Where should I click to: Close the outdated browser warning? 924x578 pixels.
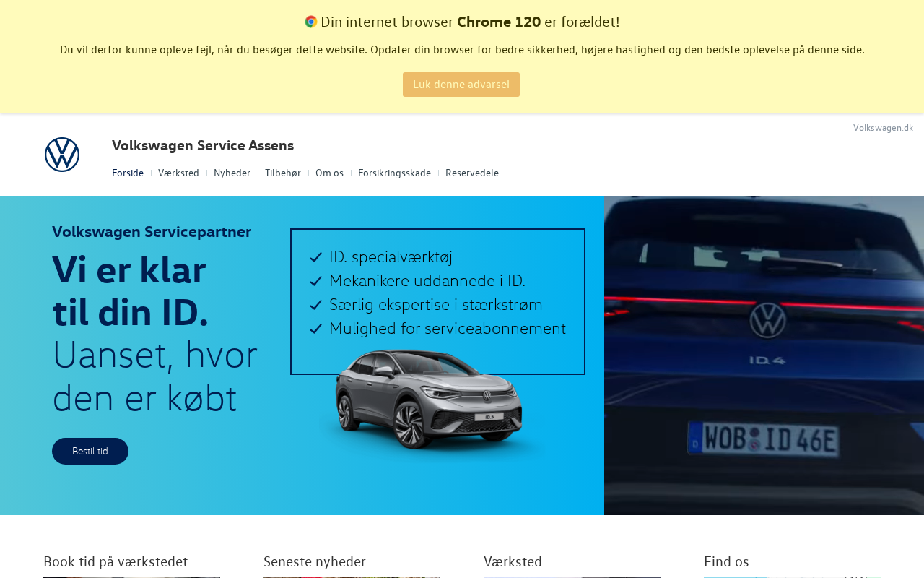click(x=461, y=85)
